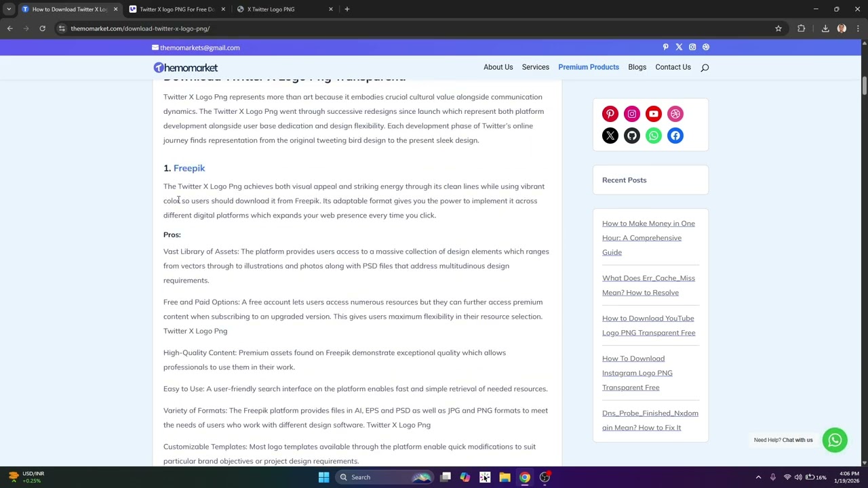Open 'How to Download YouTube Logo PNG' post
868x488 pixels.
649,325
